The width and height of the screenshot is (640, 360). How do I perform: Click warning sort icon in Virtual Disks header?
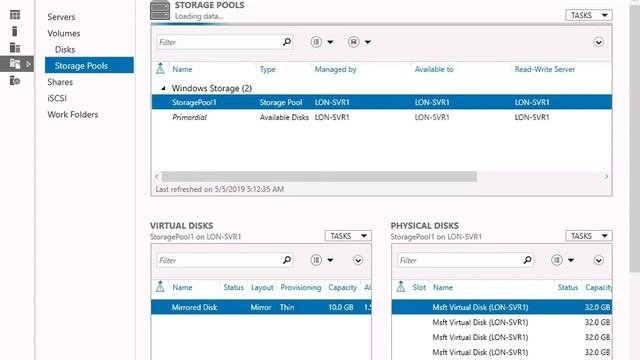[x=160, y=287]
